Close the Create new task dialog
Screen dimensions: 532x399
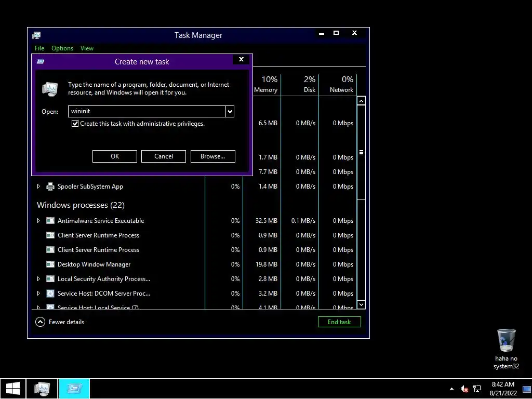coord(241,59)
